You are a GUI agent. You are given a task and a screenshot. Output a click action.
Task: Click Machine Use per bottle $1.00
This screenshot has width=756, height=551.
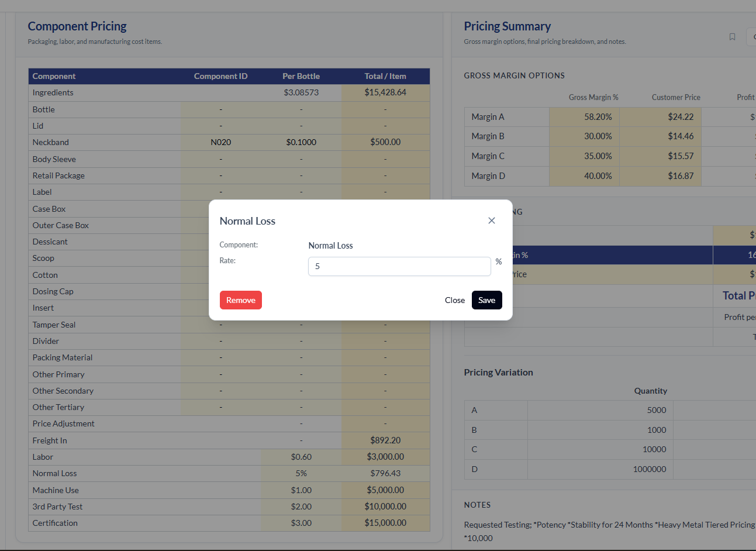click(301, 490)
